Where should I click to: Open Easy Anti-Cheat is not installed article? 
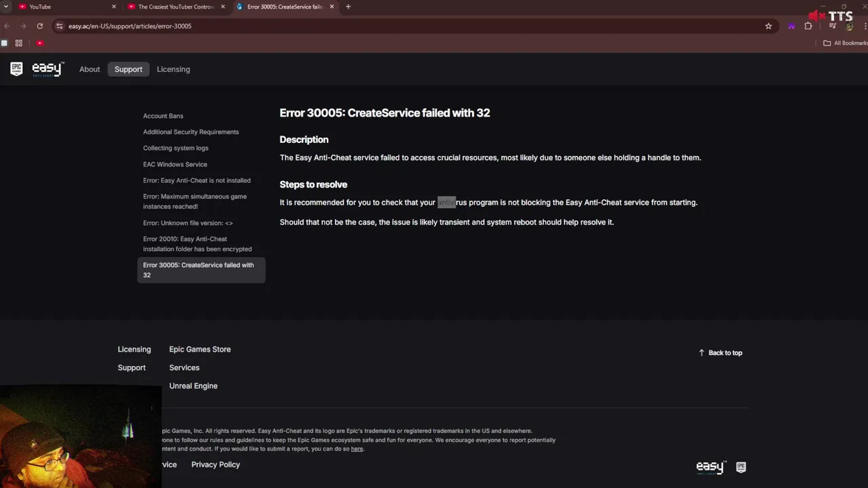tap(197, 181)
